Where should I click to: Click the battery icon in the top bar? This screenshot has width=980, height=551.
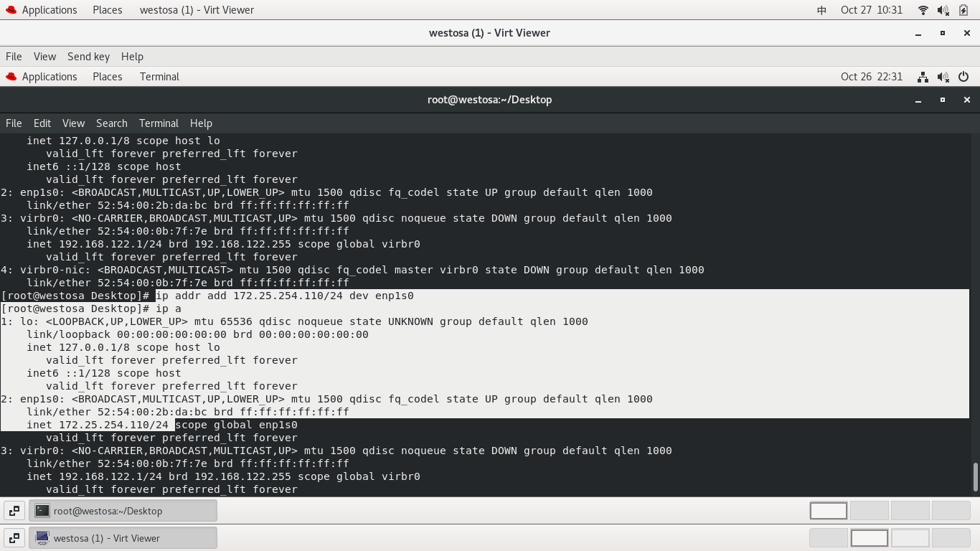pos(962,10)
